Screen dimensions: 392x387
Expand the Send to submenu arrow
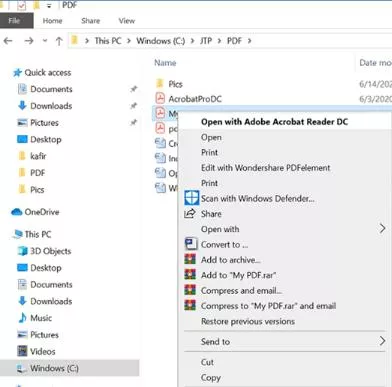[x=382, y=341]
